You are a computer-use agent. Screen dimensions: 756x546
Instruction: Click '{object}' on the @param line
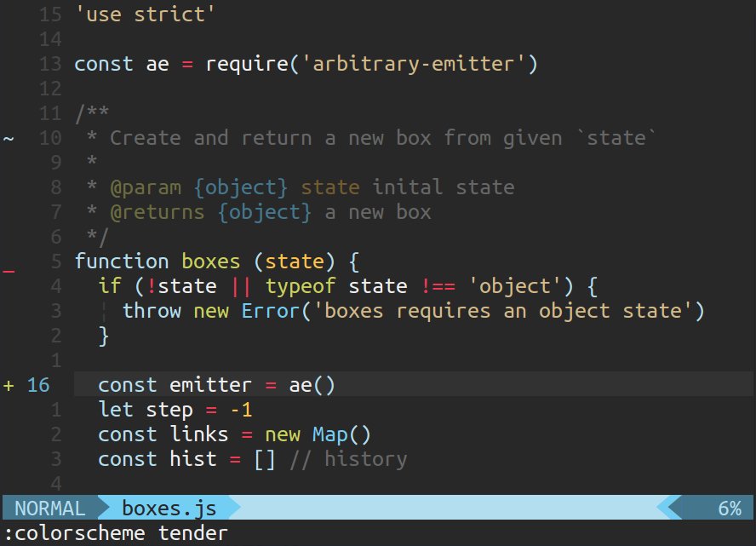click(x=241, y=187)
